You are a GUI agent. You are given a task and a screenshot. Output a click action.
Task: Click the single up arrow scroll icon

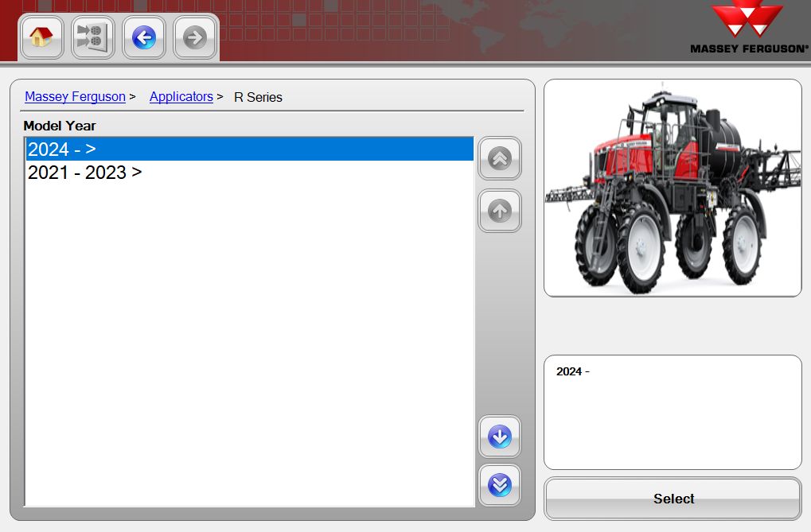499,211
